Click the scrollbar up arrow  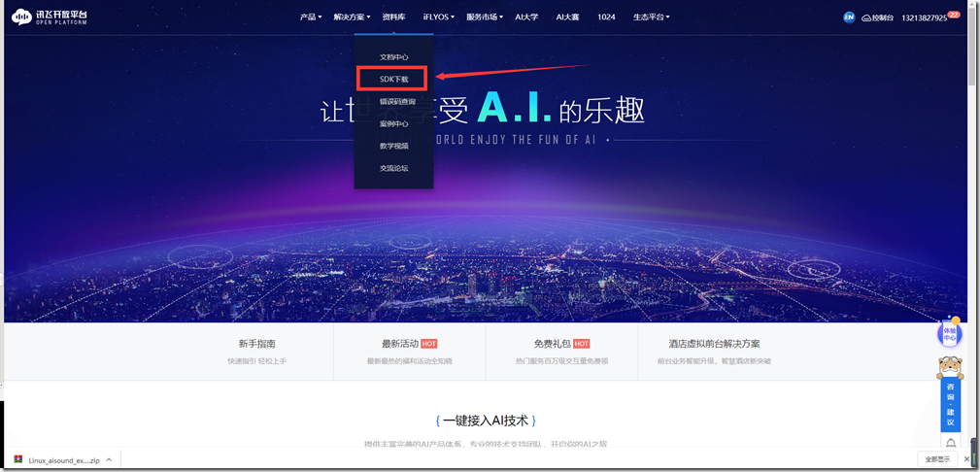pos(971,5)
